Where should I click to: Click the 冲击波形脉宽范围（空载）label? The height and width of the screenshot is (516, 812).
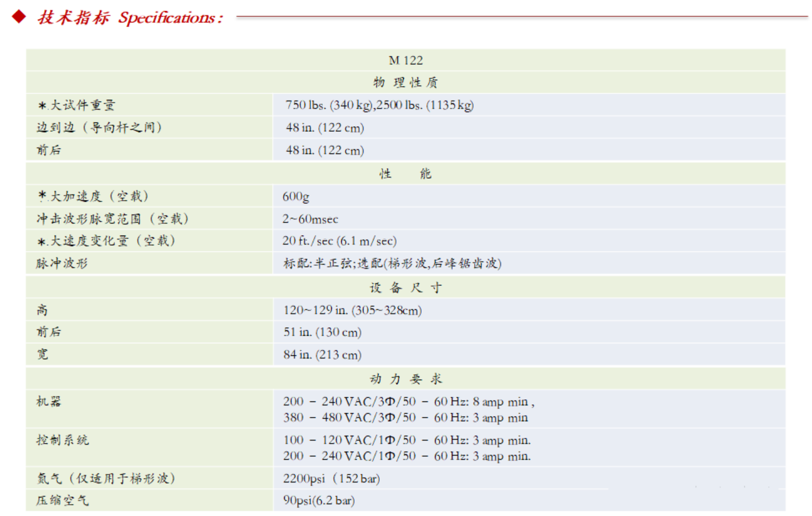pos(113,218)
